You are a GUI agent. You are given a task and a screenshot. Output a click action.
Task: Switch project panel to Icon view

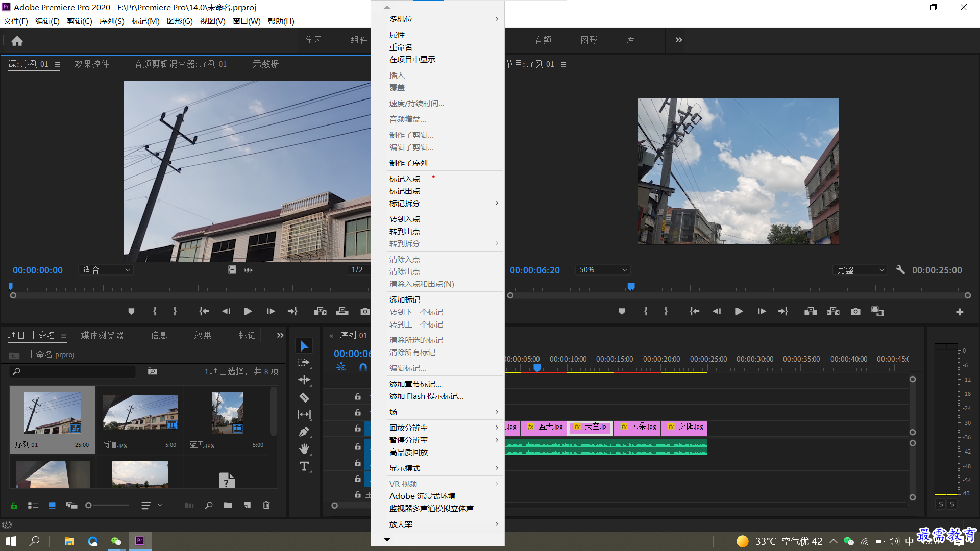click(x=52, y=505)
